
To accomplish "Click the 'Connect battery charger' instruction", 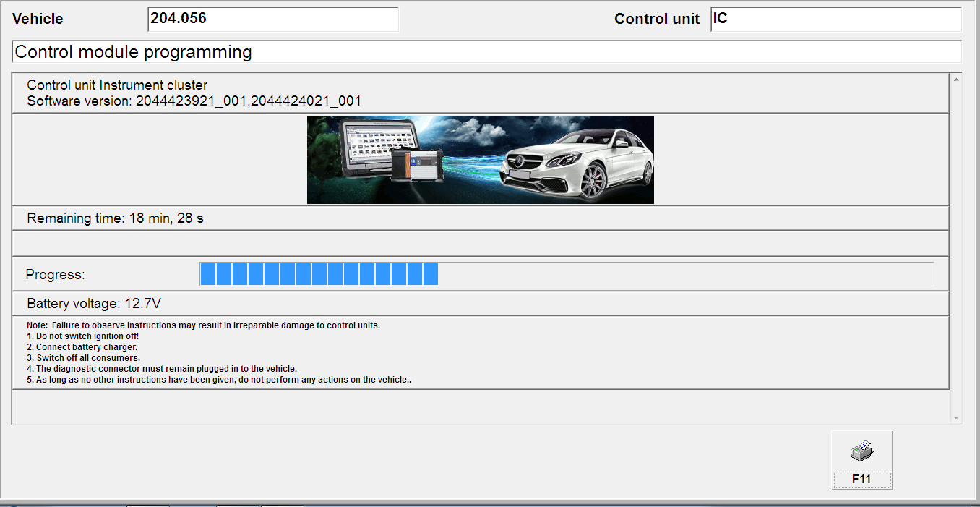I will coord(86,347).
